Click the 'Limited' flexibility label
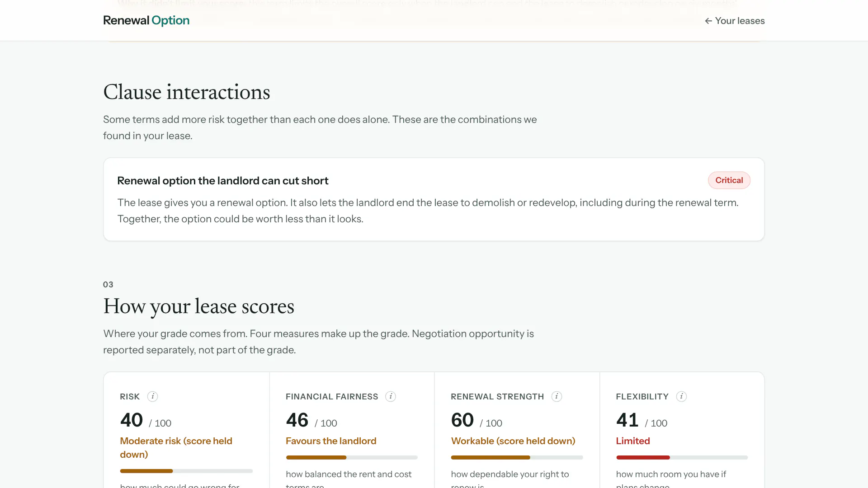The width and height of the screenshot is (868, 488). 633,441
